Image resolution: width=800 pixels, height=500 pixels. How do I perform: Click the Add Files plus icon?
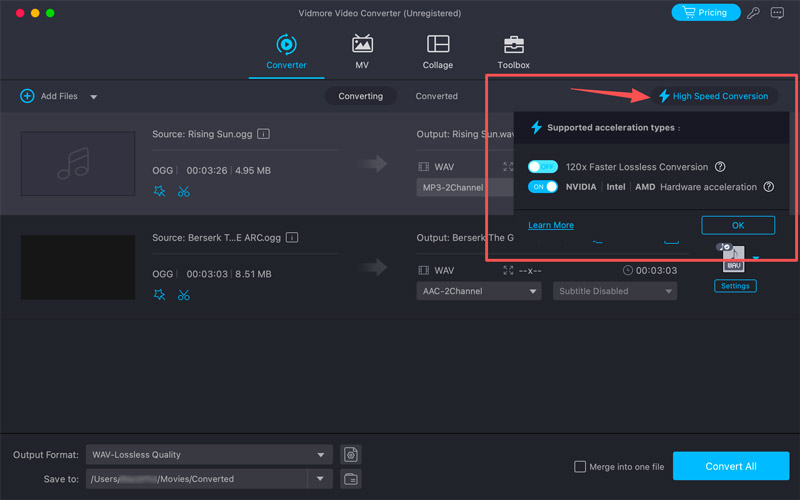(x=27, y=96)
